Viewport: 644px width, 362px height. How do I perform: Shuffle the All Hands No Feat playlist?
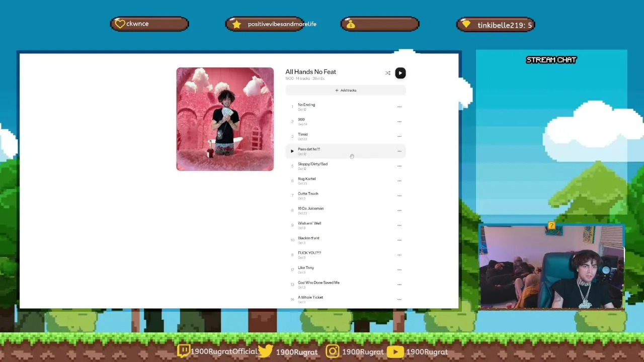coord(388,73)
